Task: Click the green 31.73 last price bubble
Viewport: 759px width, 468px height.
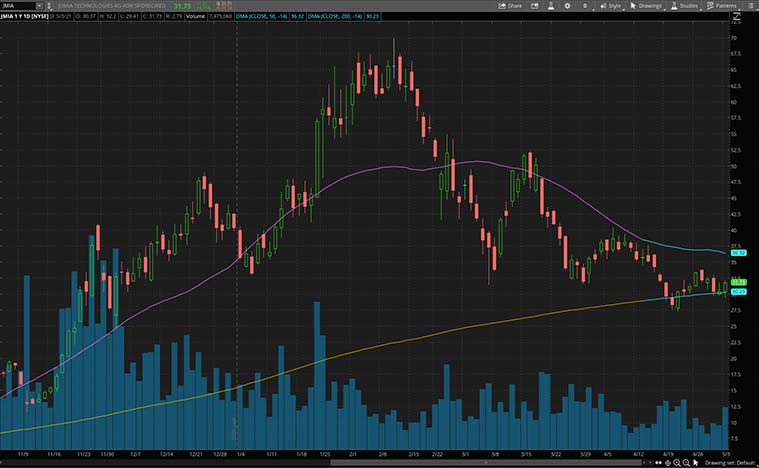Action: point(738,282)
